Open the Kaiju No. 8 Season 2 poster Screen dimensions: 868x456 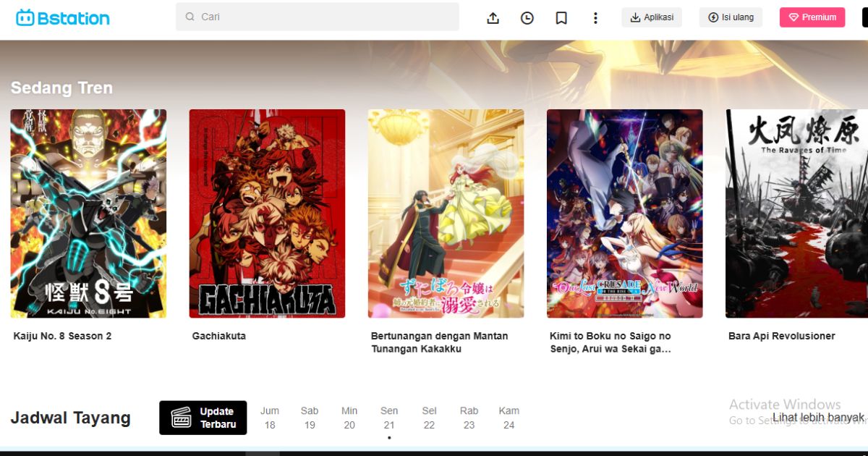(x=88, y=214)
